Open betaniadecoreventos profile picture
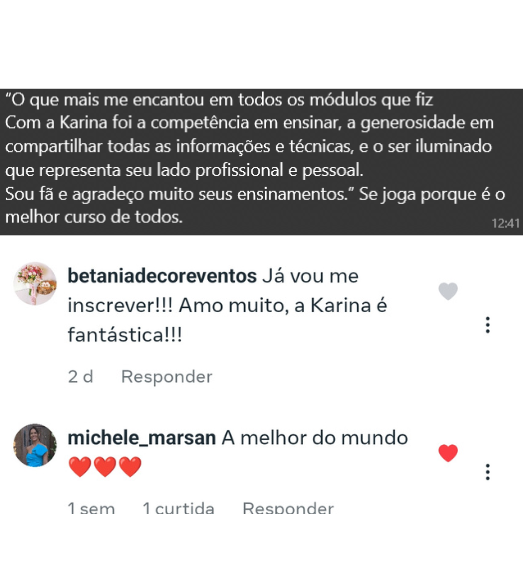This screenshot has height=566, width=523. (x=35, y=284)
